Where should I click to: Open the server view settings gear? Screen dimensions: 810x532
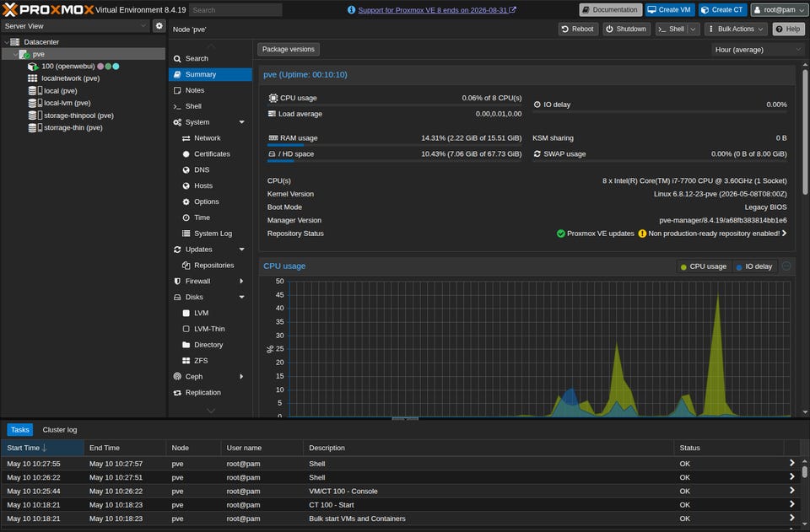coord(159,26)
